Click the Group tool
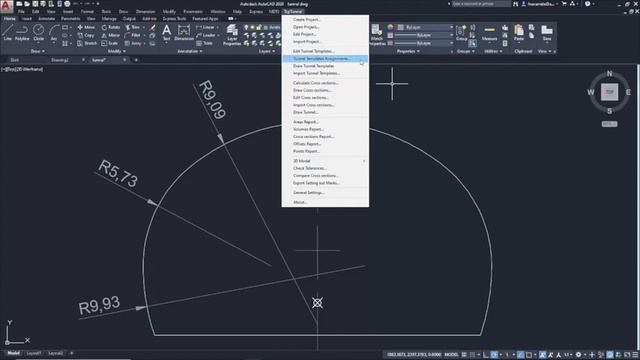 (x=461, y=33)
